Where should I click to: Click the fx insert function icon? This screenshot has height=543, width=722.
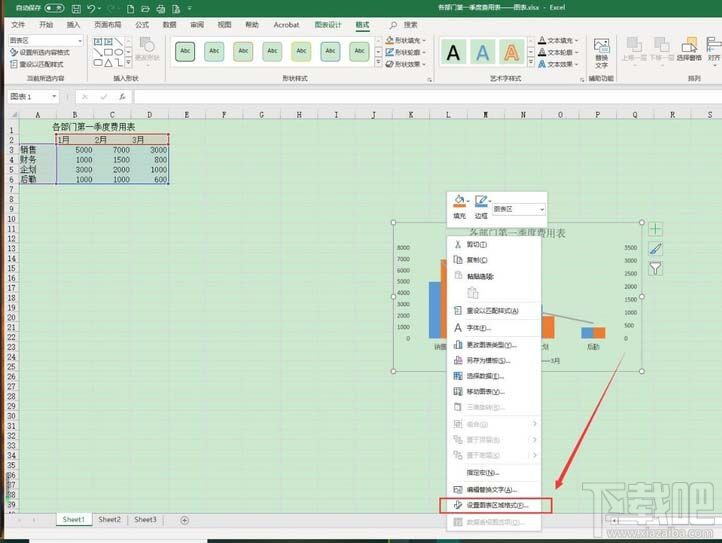coord(122,97)
